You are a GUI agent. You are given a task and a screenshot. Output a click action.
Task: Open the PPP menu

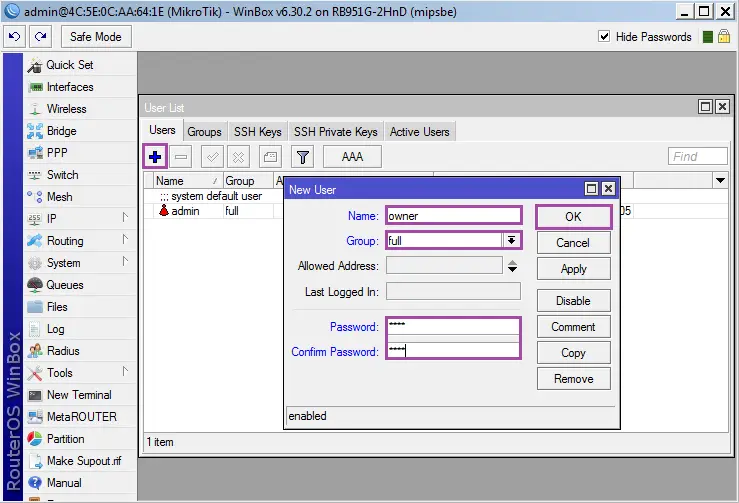pyautogui.click(x=80, y=153)
